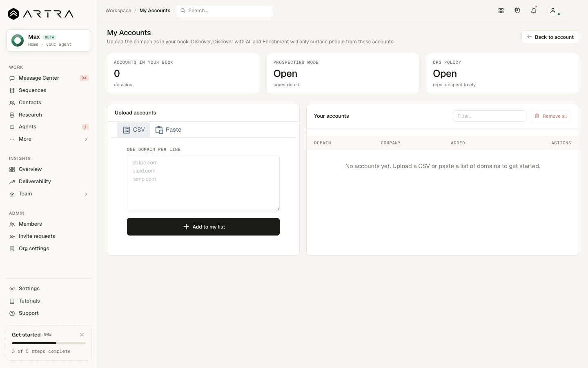Switch to the Paste tab
This screenshot has height=368, width=588.
click(x=168, y=130)
